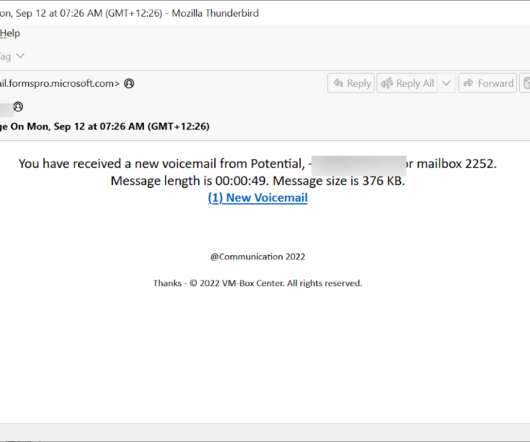This screenshot has width=530, height=442.
Task: Click the VM-Box Center copyright footer
Action: pos(258,283)
